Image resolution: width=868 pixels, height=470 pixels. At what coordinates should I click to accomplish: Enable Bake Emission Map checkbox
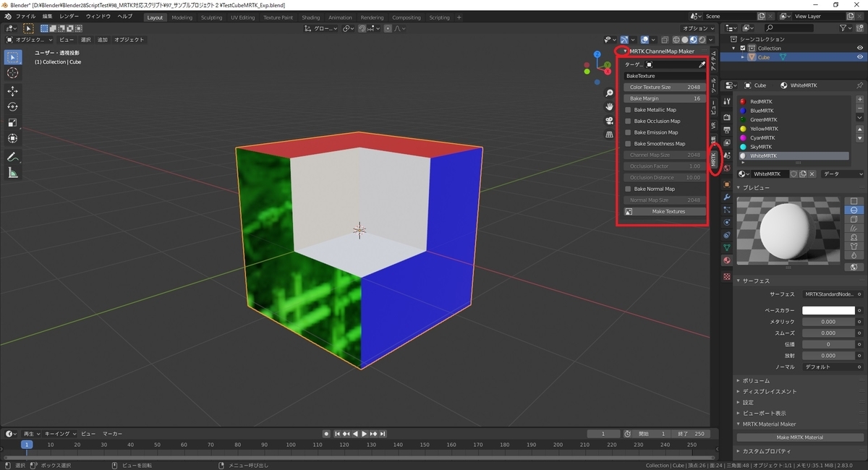tap(628, 132)
